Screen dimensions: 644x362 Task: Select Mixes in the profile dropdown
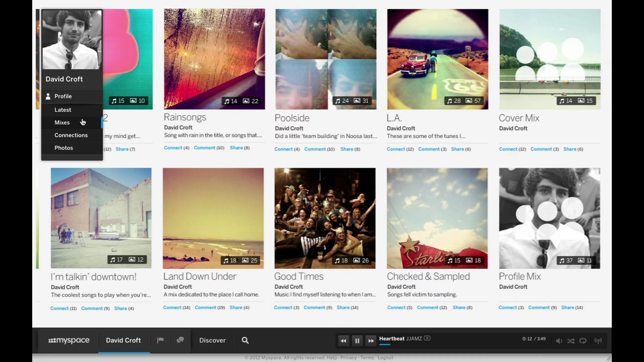(62, 122)
